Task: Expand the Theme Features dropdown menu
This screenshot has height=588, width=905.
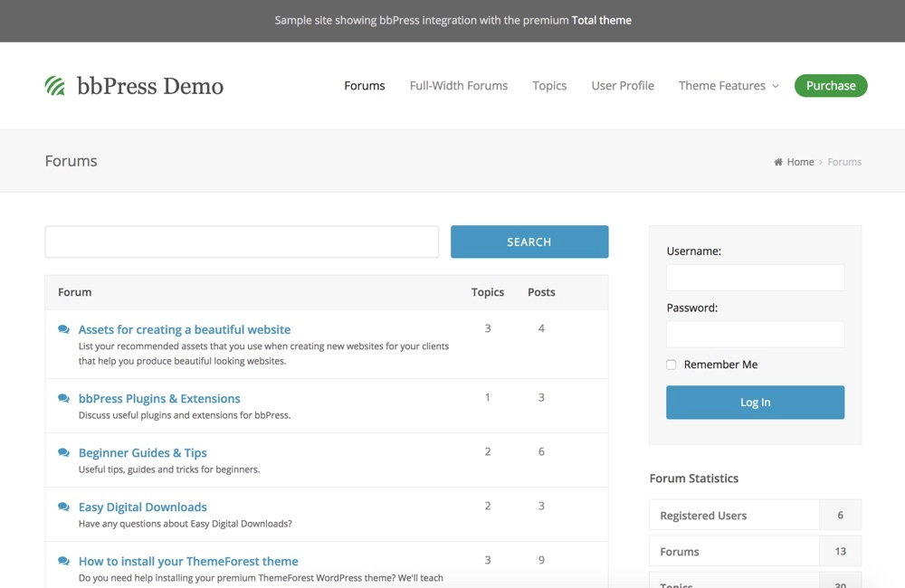Action: (x=729, y=86)
